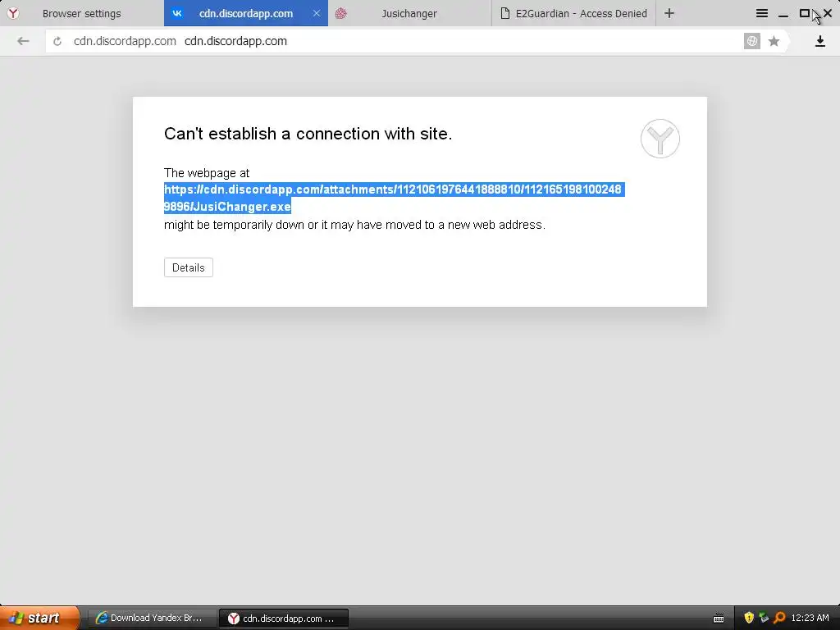Minimize the browser window
The width and height of the screenshot is (840, 630).
(783, 13)
